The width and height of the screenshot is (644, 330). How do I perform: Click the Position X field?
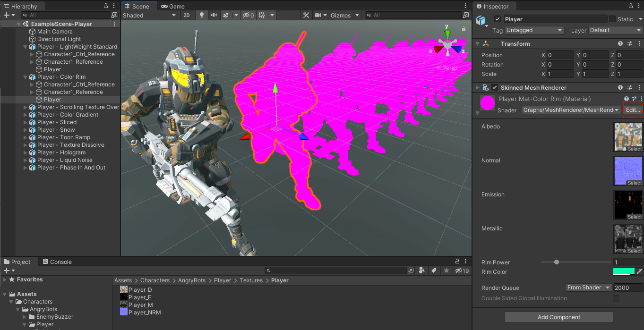click(560, 55)
